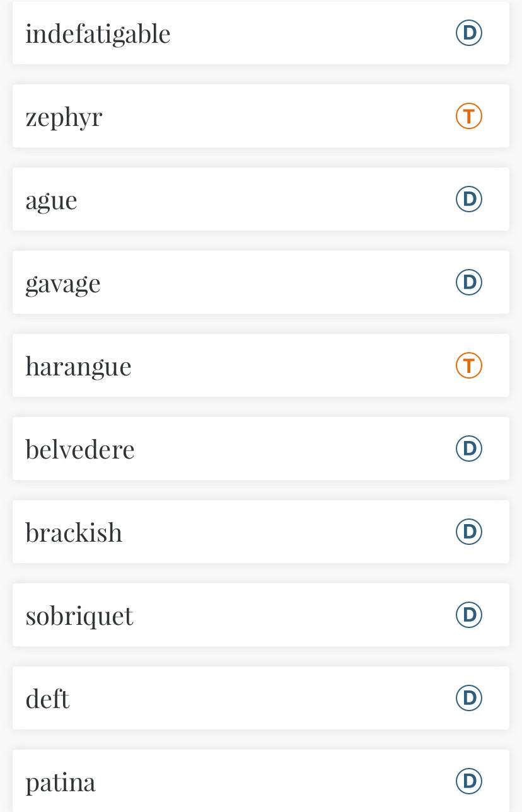
Task: Choose the word belvedere
Action: pyautogui.click(x=80, y=449)
